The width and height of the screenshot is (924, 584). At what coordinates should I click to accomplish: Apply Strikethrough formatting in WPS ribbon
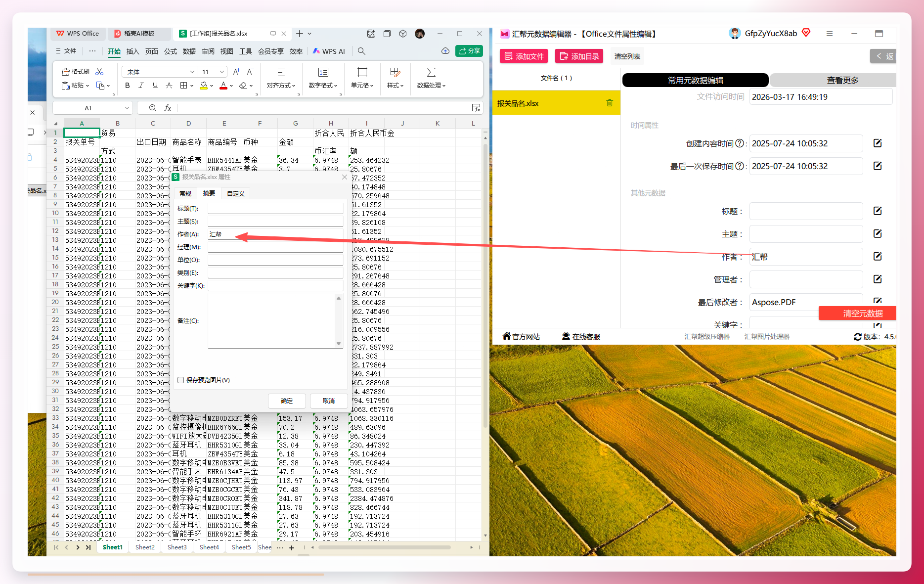pos(169,86)
